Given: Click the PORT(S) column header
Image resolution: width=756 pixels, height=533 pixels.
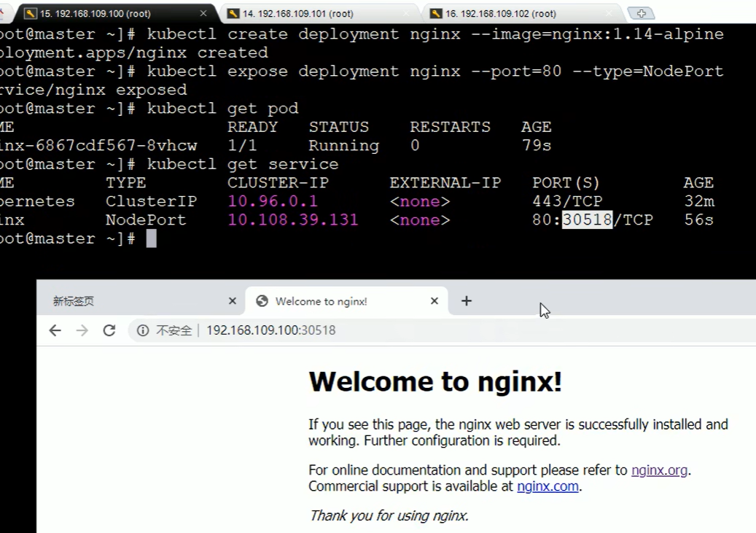Looking at the screenshot, I should coord(566,183).
